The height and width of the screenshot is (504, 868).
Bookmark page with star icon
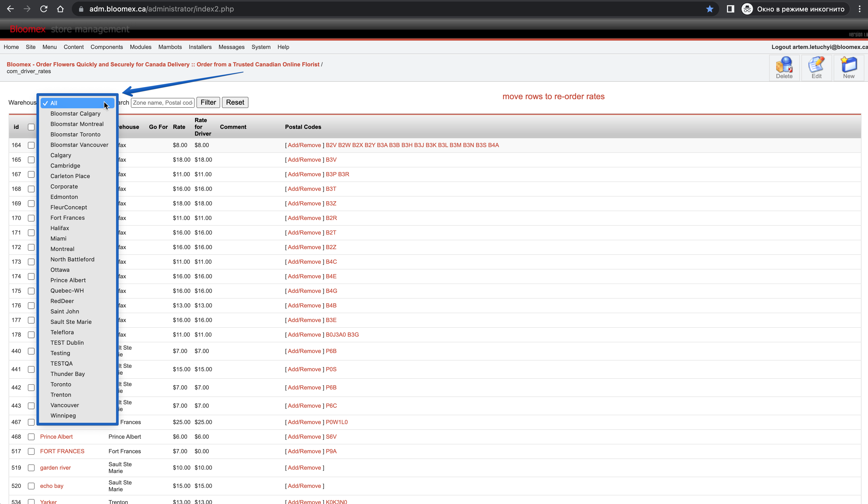pos(710,9)
